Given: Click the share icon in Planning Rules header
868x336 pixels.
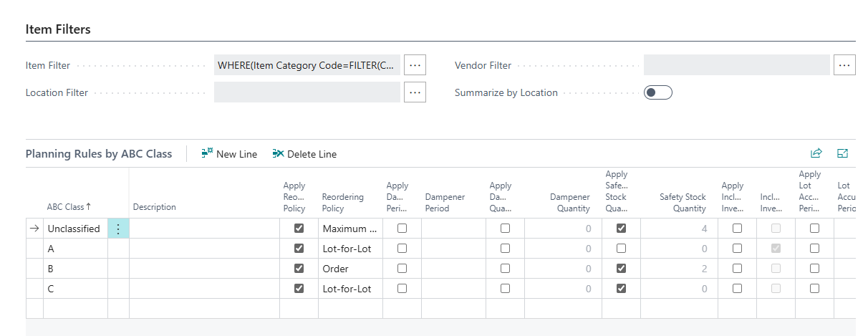Looking at the screenshot, I should (816, 153).
